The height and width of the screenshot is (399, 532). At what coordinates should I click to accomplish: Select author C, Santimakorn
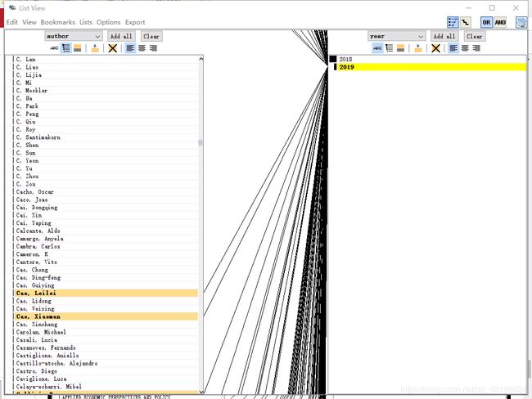(x=106, y=137)
